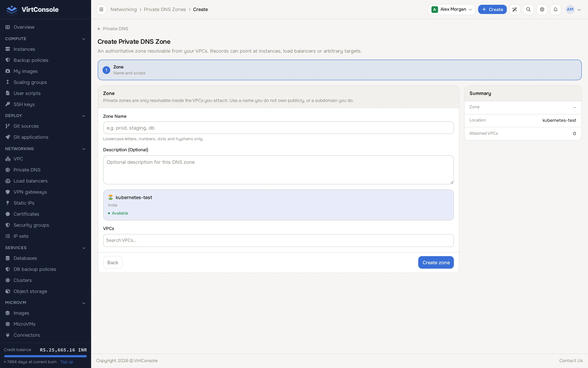Image resolution: width=588 pixels, height=368 pixels.
Task: Click step 1 Zone Name and scope
Action: tap(339, 70)
